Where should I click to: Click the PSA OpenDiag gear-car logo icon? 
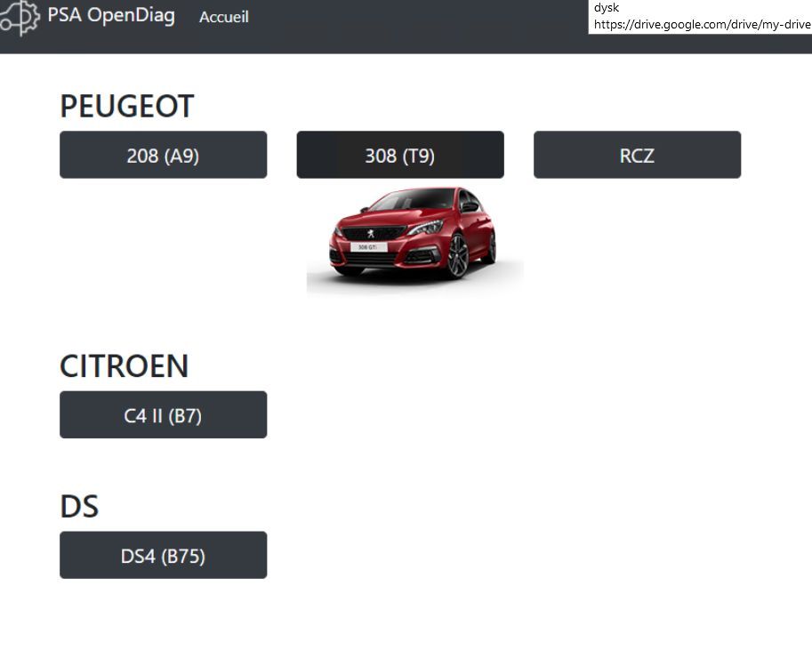[20, 18]
